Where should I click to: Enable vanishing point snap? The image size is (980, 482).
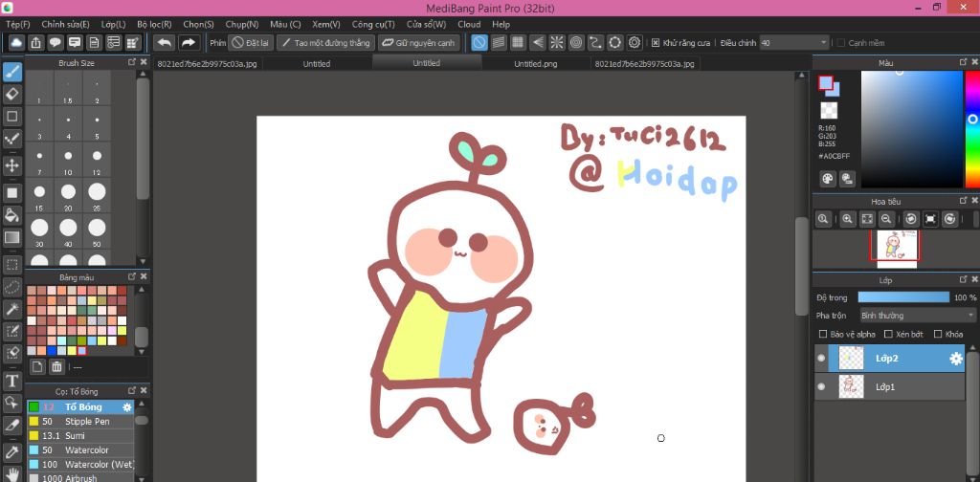[x=537, y=42]
